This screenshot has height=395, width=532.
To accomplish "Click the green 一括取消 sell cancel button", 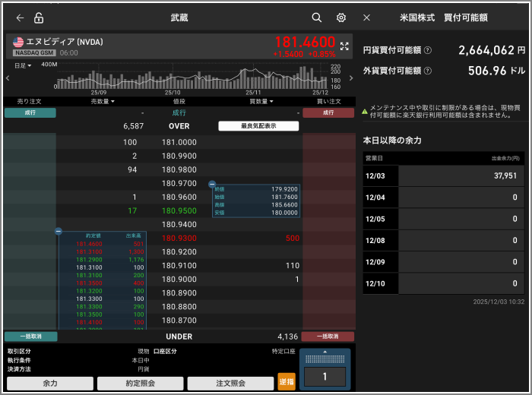I will [31, 337].
